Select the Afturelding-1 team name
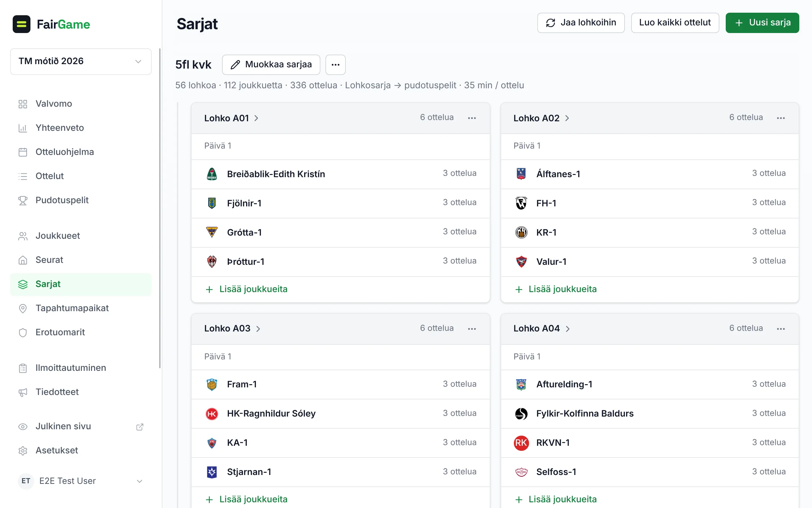The height and width of the screenshot is (508, 812). [564, 384]
